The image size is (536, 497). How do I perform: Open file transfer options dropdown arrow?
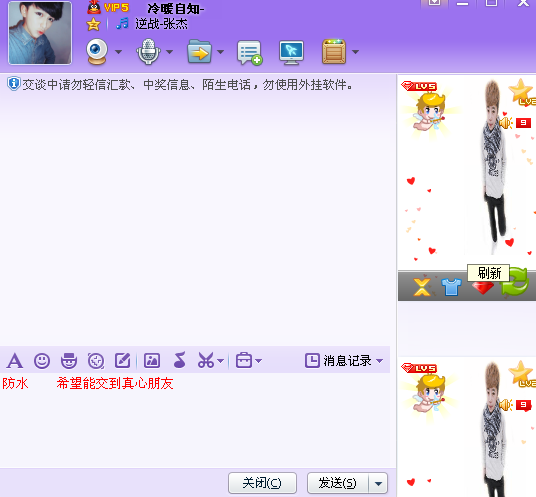[220, 52]
